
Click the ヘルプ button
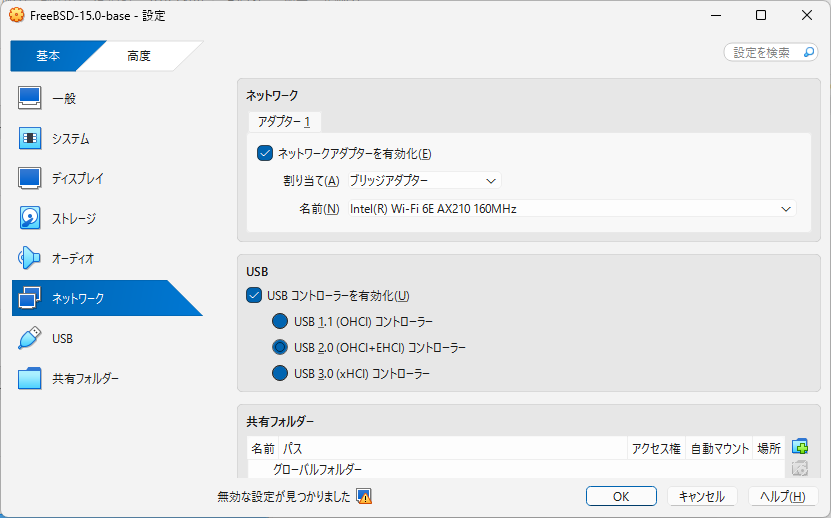[x=783, y=497]
